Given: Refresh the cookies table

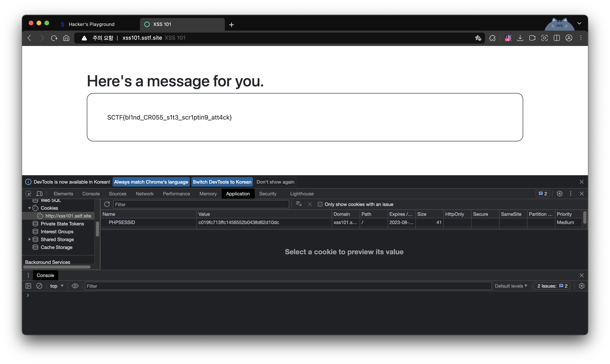Looking at the screenshot, I should [107, 204].
